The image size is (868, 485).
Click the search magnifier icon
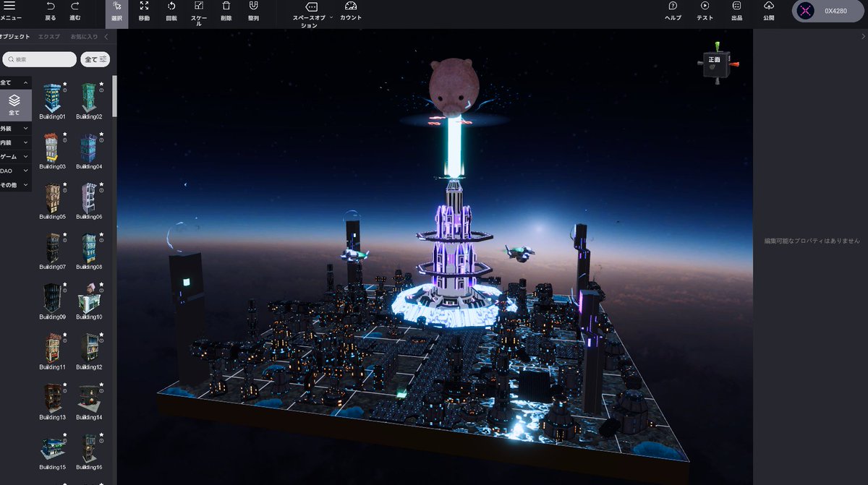coord(10,59)
